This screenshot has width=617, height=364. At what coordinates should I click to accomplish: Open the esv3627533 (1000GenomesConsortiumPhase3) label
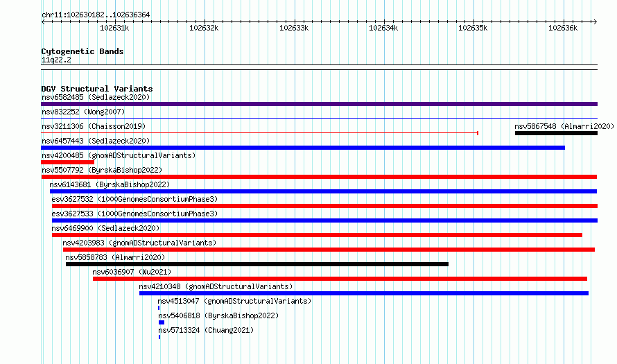click(134, 214)
